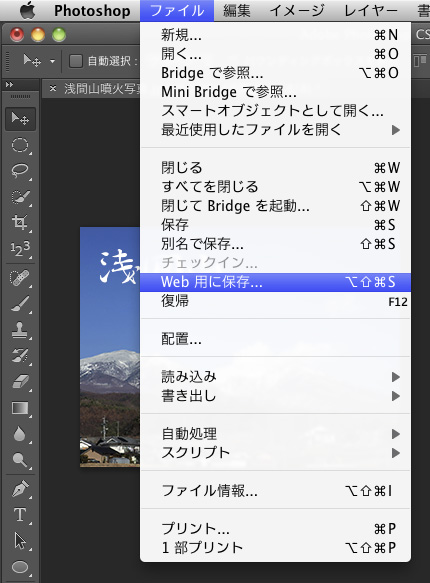Viewport: 430px width, 583px height.
Task: Choose 別名で保存... menu item
Action: (275, 244)
